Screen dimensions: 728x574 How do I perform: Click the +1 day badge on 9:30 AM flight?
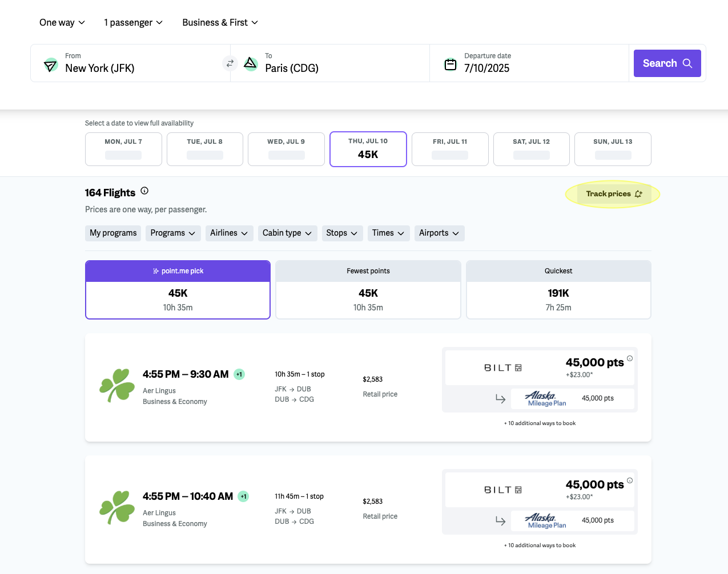(x=239, y=374)
